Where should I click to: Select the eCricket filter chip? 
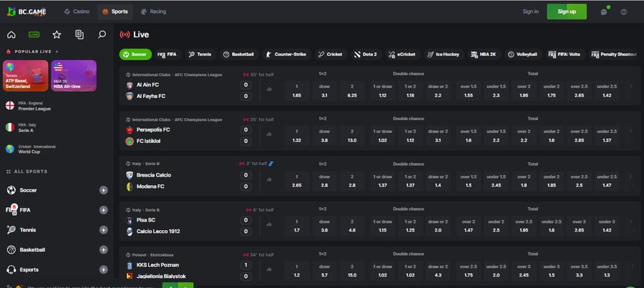402,54
